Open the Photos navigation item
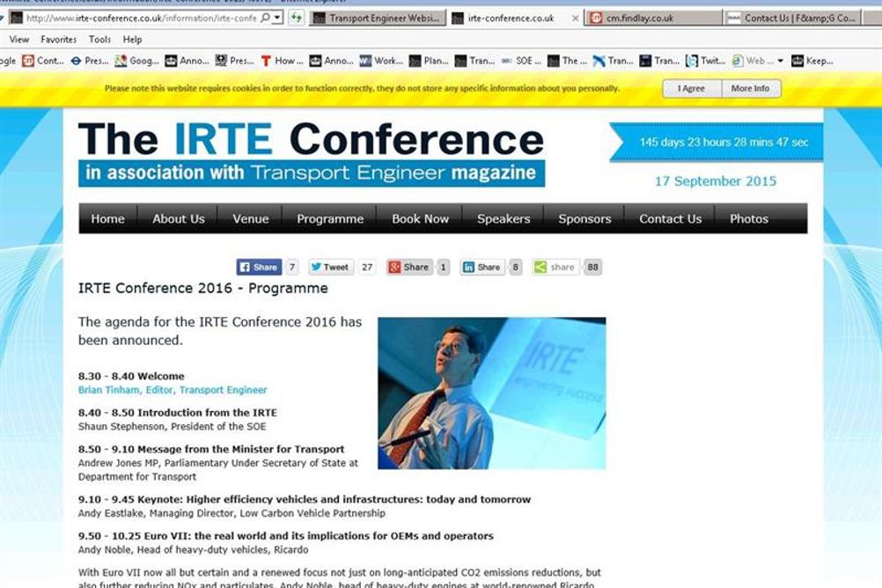 [749, 219]
